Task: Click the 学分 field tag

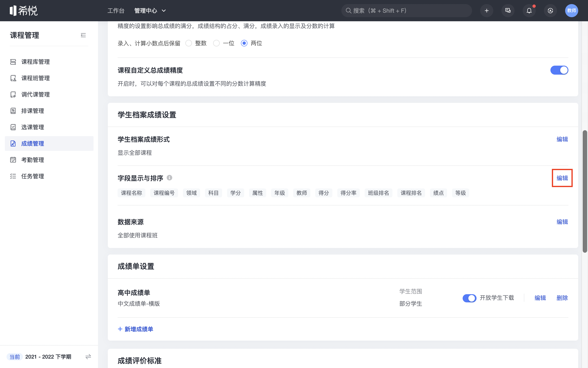Action: click(235, 193)
